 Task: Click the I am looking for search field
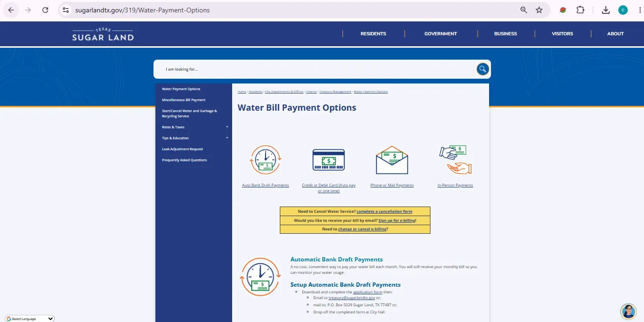[x=315, y=69]
